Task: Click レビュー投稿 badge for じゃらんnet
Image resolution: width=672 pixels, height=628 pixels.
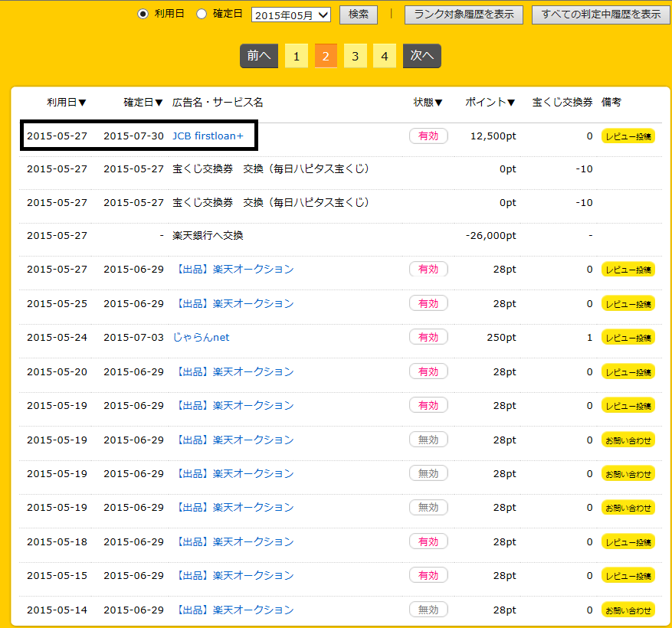Action: tap(628, 338)
